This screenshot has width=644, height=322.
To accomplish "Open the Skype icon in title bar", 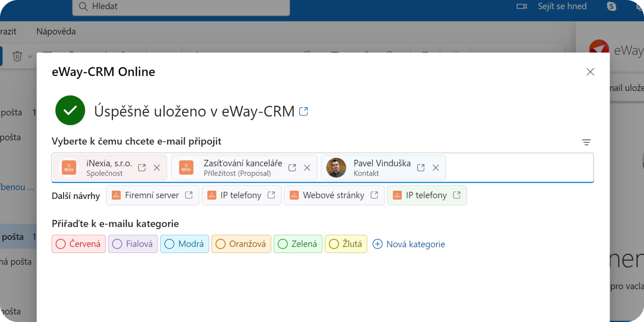I will point(611,6).
